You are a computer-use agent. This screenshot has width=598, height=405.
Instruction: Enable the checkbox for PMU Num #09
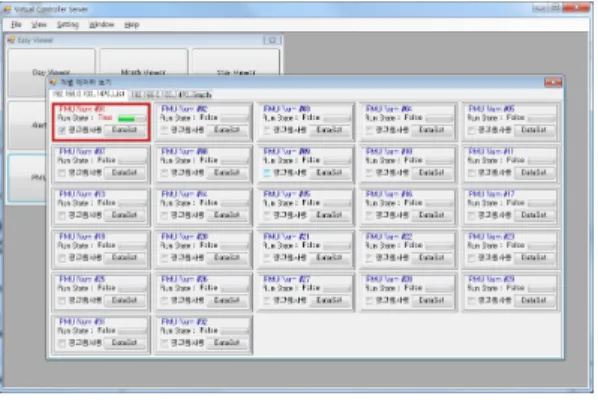(x=267, y=173)
